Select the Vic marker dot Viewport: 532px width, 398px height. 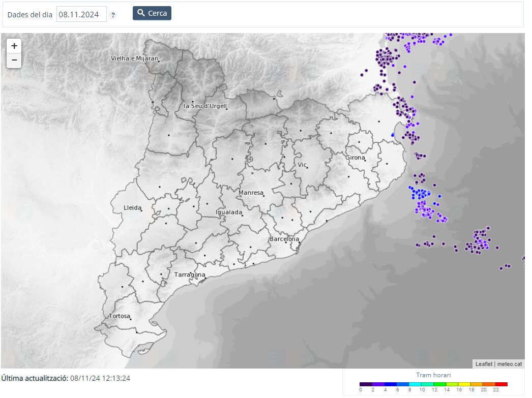pos(307,168)
